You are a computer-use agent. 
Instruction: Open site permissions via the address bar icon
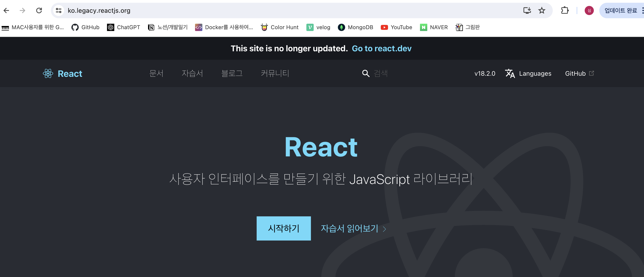point(58,10)
